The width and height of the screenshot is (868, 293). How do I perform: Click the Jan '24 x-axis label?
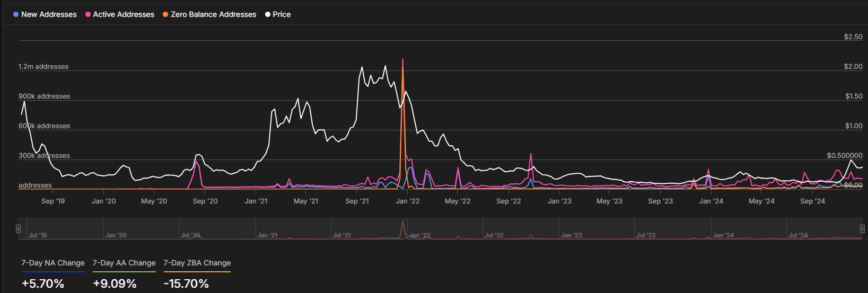(x=711, y=201)
